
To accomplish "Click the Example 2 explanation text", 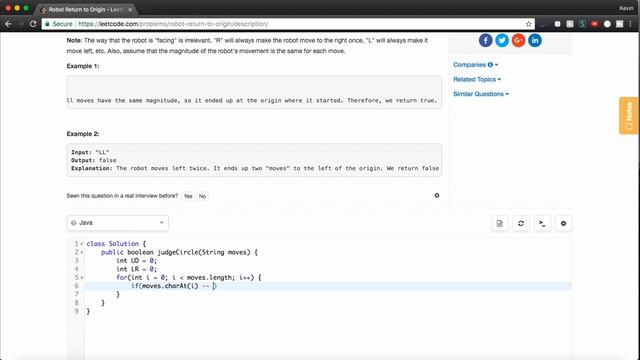I will pyautogui.click(x=255, y=168).
